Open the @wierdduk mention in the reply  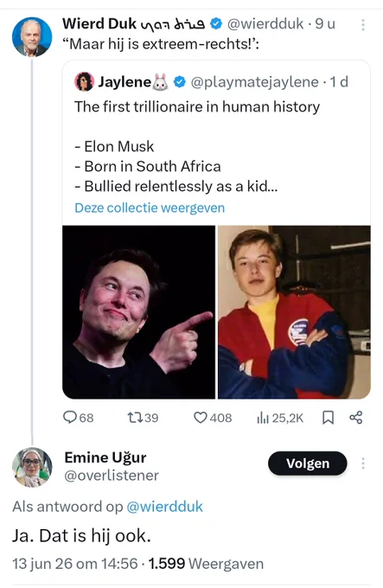point(164,507)
